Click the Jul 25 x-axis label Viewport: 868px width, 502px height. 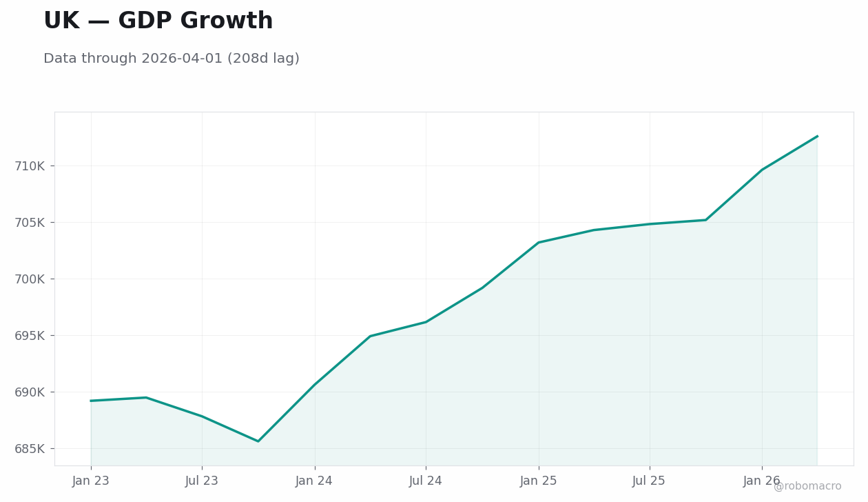point(650,481)
